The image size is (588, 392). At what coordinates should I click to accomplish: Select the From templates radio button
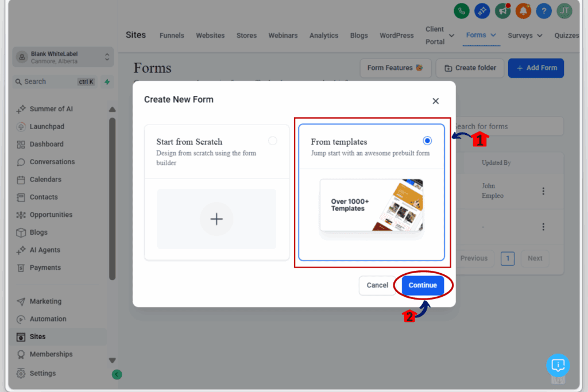tap(427, 141)
